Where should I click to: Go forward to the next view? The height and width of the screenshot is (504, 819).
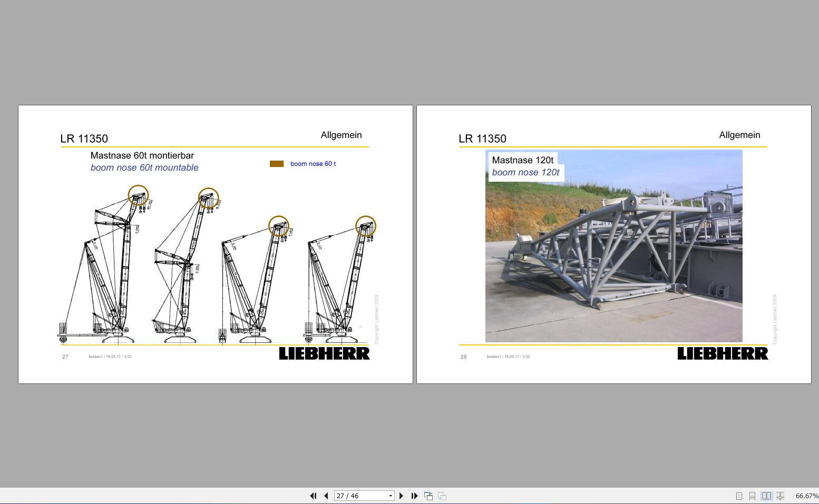(x=442, y=496)
